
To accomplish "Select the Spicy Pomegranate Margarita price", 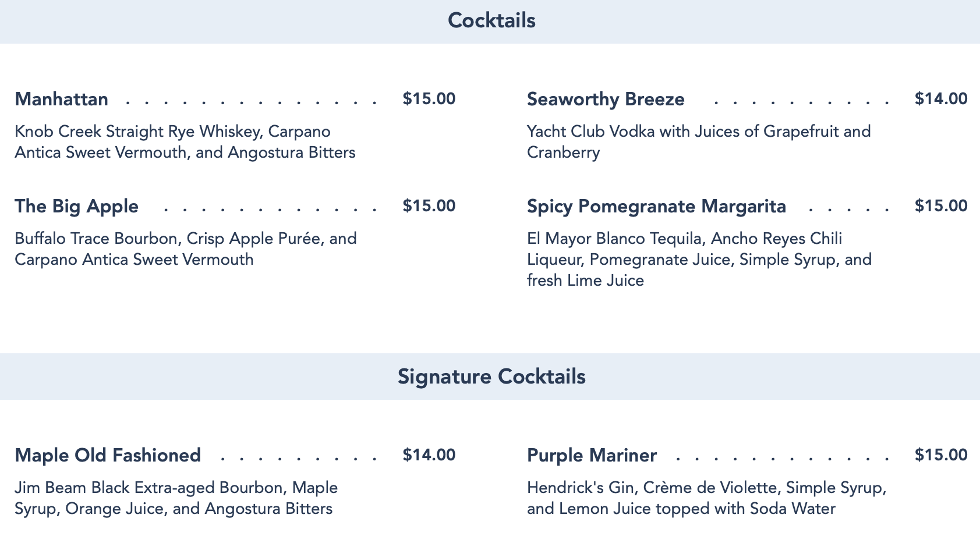I will click(940, 206).
